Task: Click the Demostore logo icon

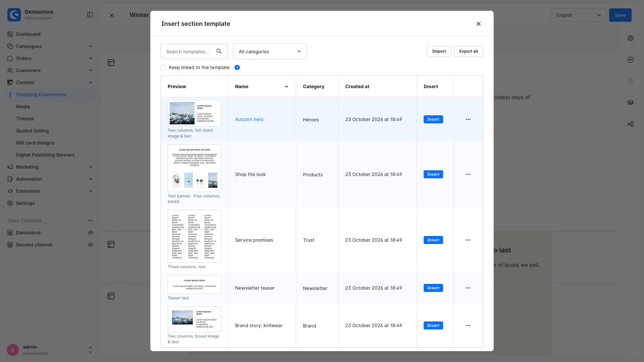Action: (x=14, y=15)
